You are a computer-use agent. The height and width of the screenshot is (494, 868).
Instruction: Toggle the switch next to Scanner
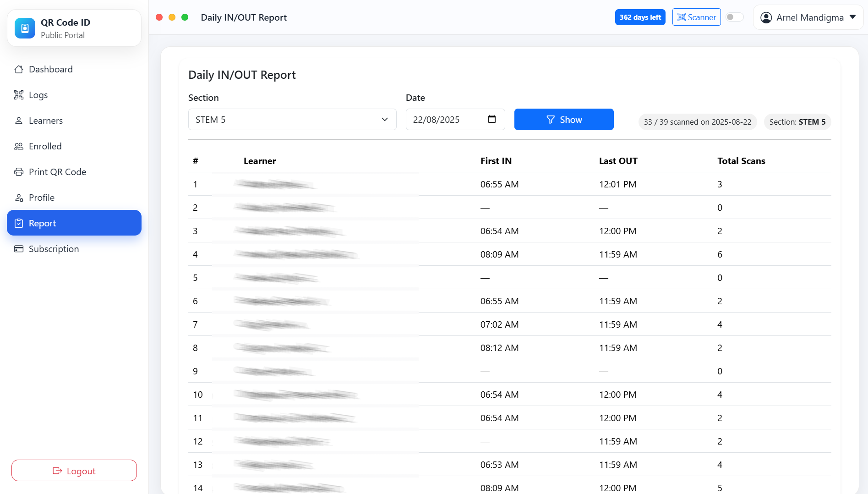click(734, 17)
